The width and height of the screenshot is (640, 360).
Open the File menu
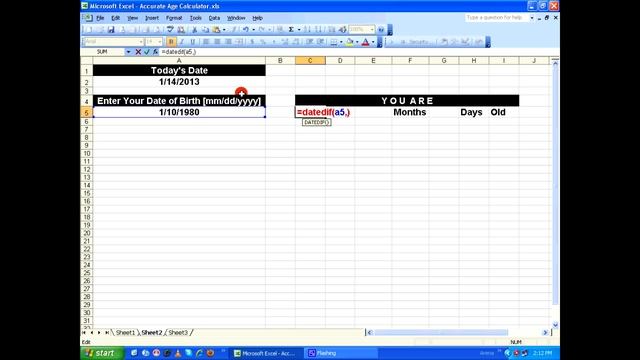(100, 18)
